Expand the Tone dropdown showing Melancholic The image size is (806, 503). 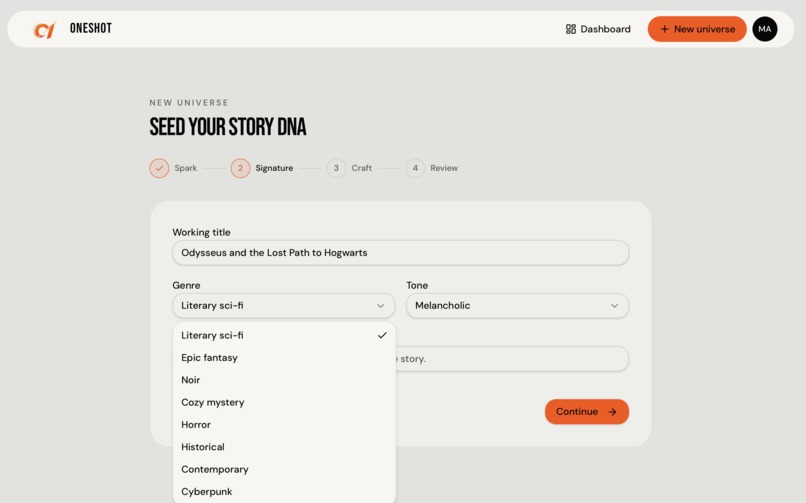518,306
